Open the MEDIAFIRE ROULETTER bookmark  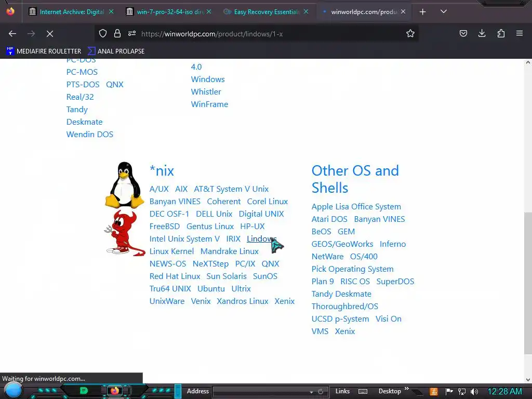(44, 51)
